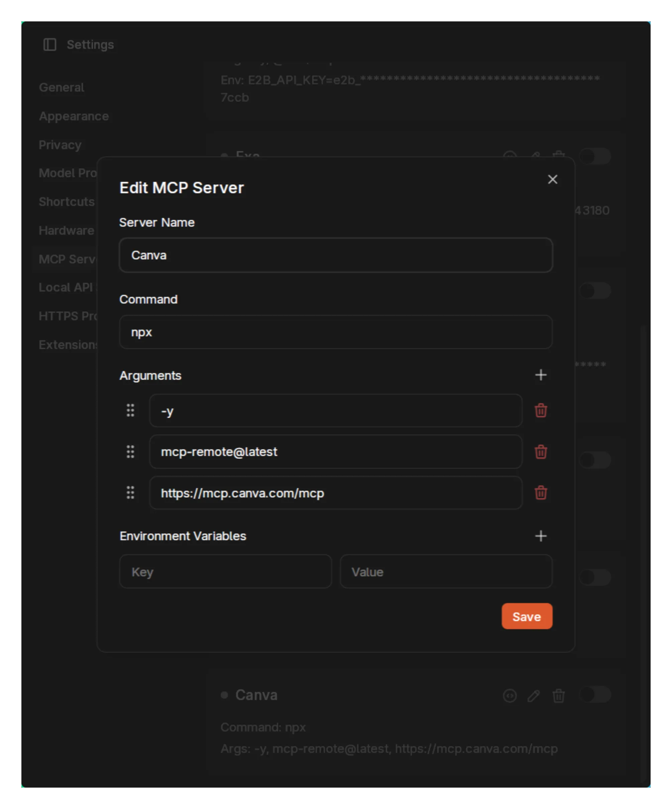View Canva server config via code icon
Screen dimensions: 672x809
coord(510,696)
